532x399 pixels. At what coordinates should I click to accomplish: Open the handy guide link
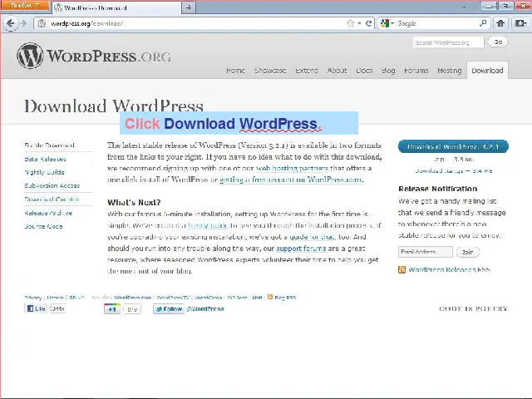tap(208, 225)
